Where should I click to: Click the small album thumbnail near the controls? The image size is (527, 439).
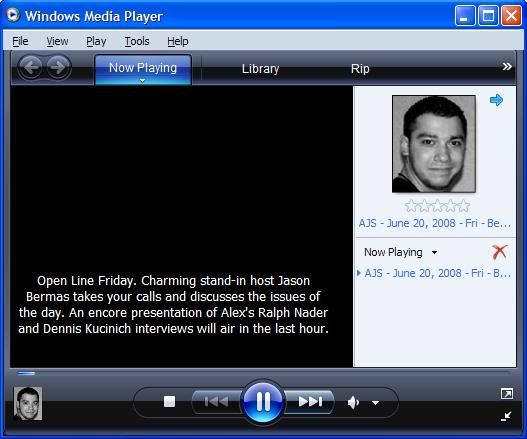28,403
